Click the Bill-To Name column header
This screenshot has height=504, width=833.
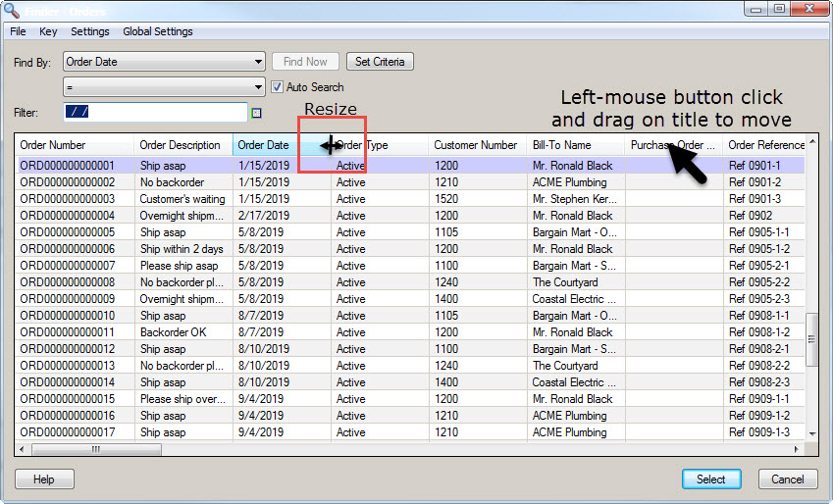point(576,145)
